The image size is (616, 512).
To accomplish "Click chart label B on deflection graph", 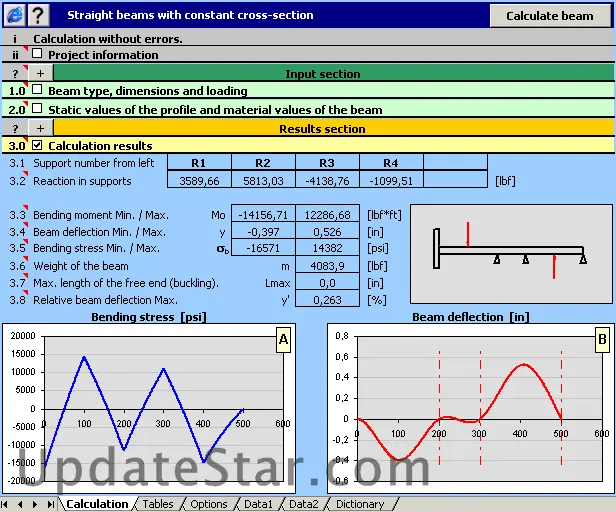I will pyautogui.click(x=602, y=339).
